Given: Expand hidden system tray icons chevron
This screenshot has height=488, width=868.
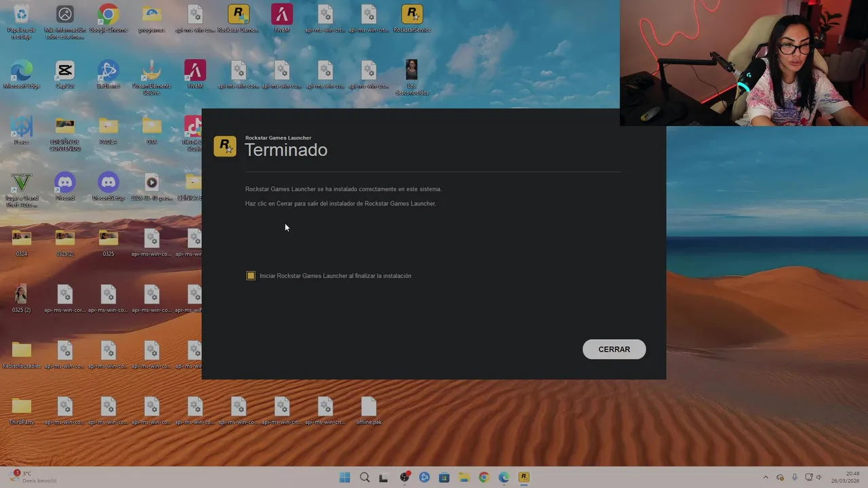Looking at the screenshot, I should point(766,477).
